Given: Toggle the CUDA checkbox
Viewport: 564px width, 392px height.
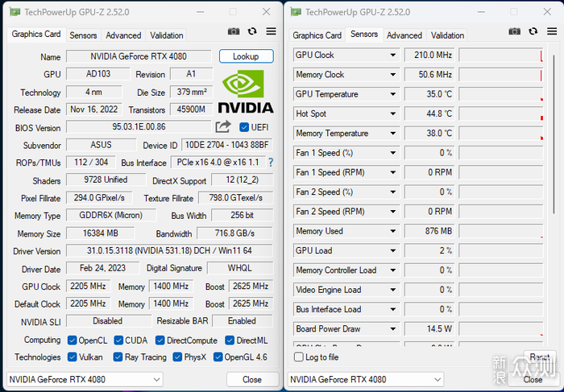Looking at the screenshot, I should (x=118, y=340).
